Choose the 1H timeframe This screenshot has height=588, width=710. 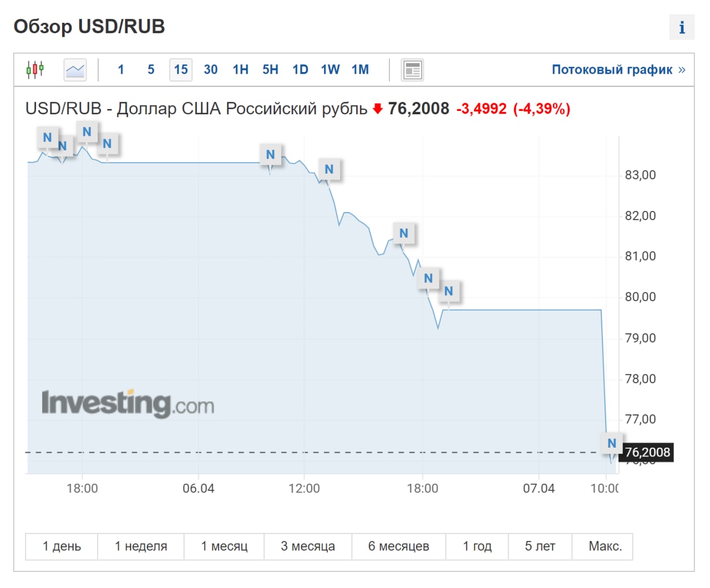pyautogui.click(x=241, y=70)
